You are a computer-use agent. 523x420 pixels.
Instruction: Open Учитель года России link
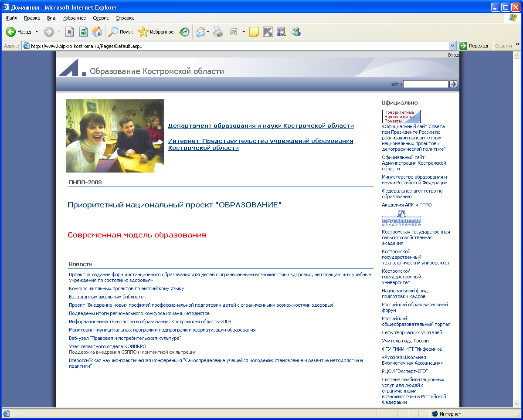(x=405, y=341)
